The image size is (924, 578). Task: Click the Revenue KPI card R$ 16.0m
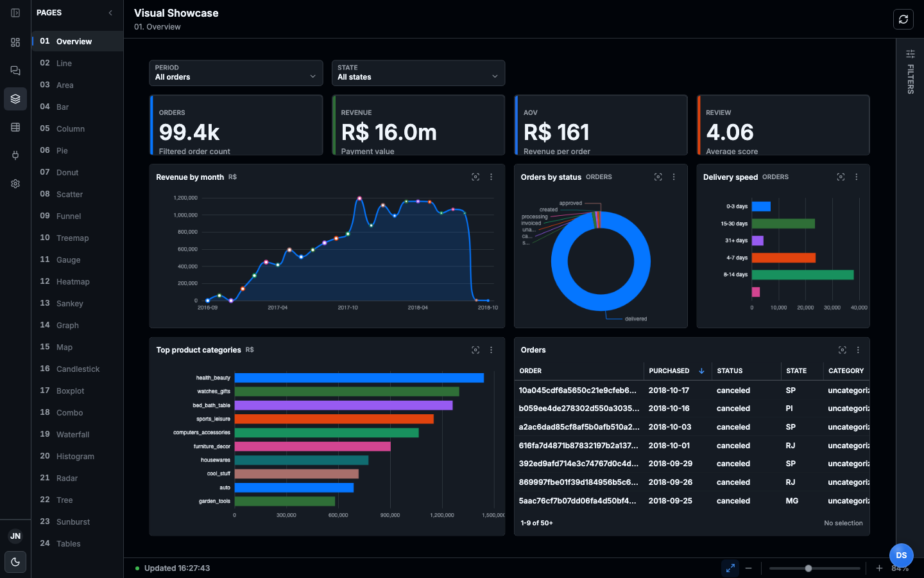[418, 125]
